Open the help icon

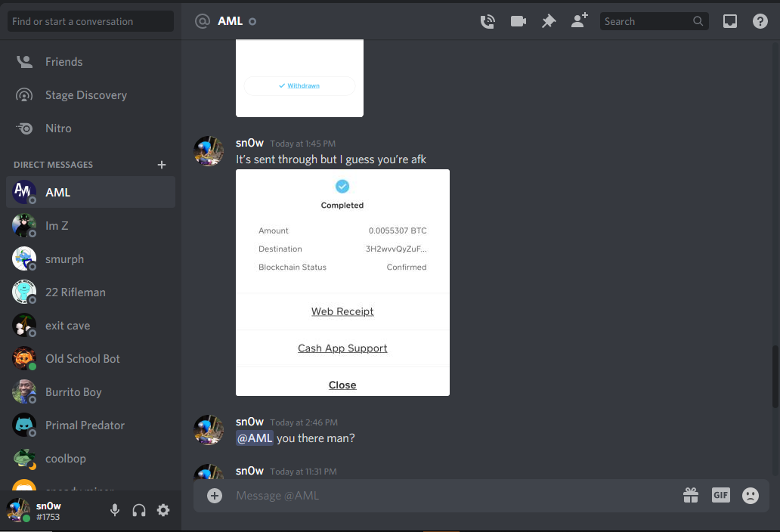[760, 21]
